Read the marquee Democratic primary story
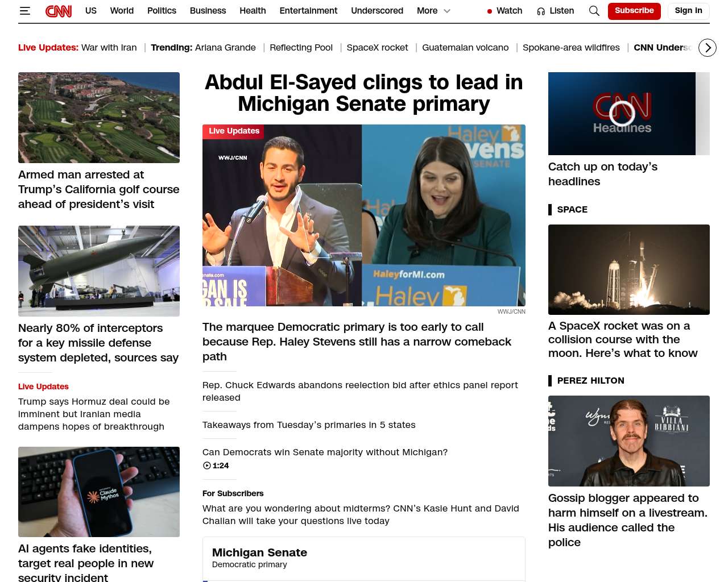Viewport: 728px width, 582px height. [357, 342]
